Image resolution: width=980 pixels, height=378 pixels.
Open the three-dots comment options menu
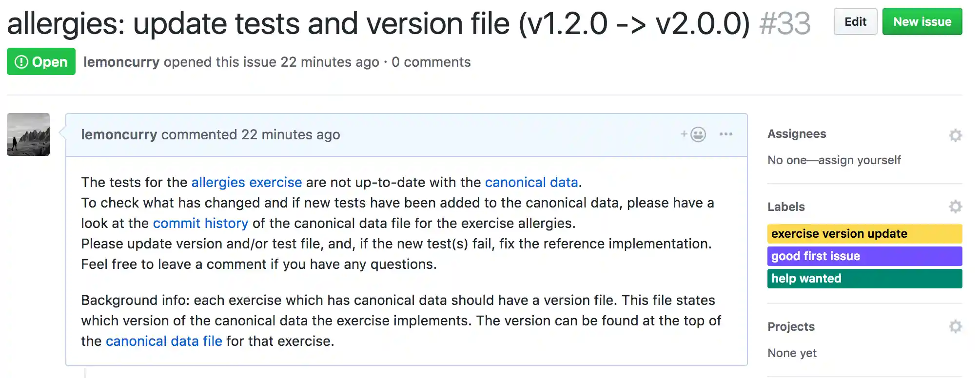725,134
